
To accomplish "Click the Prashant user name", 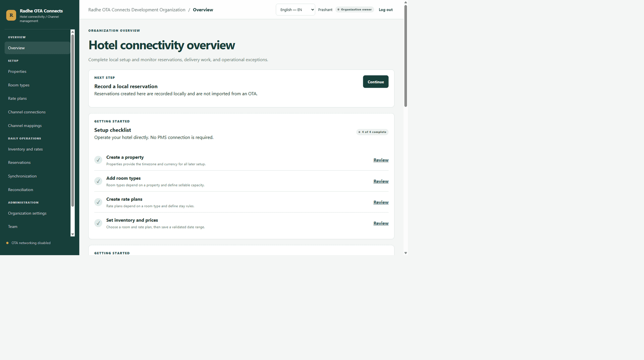I will click(x=325, y=10).
